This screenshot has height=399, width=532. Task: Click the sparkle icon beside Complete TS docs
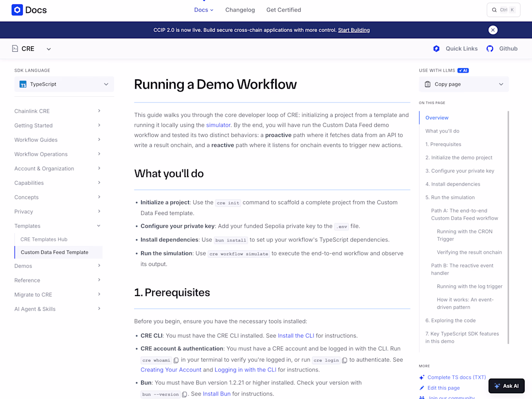[422, 377]
